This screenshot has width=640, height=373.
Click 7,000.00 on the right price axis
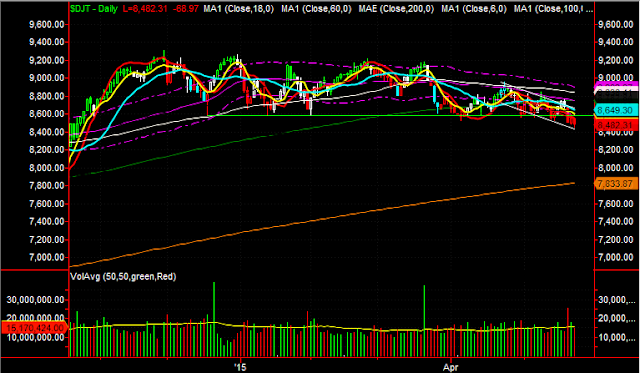coord(615,258)
